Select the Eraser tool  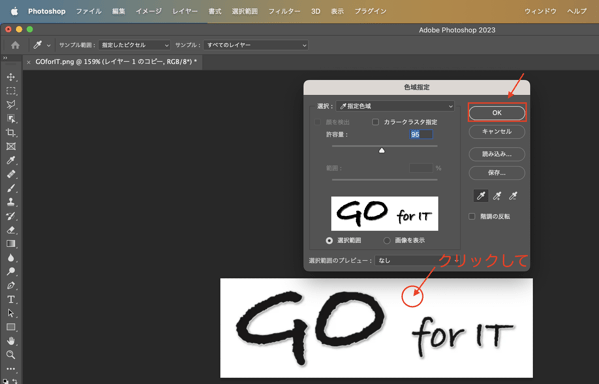click(x=11, y=230)
